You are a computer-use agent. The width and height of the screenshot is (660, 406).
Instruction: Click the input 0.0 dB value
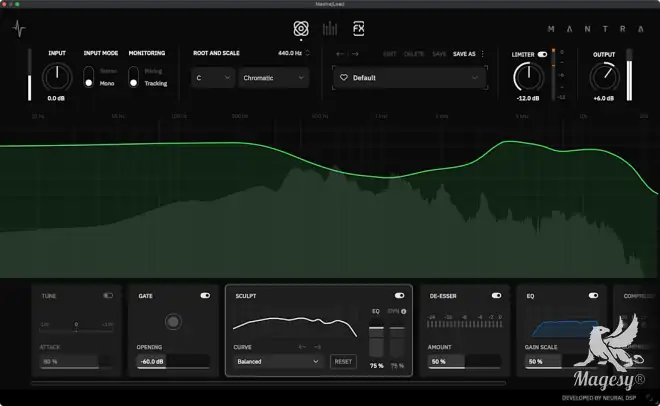point(56,98)
